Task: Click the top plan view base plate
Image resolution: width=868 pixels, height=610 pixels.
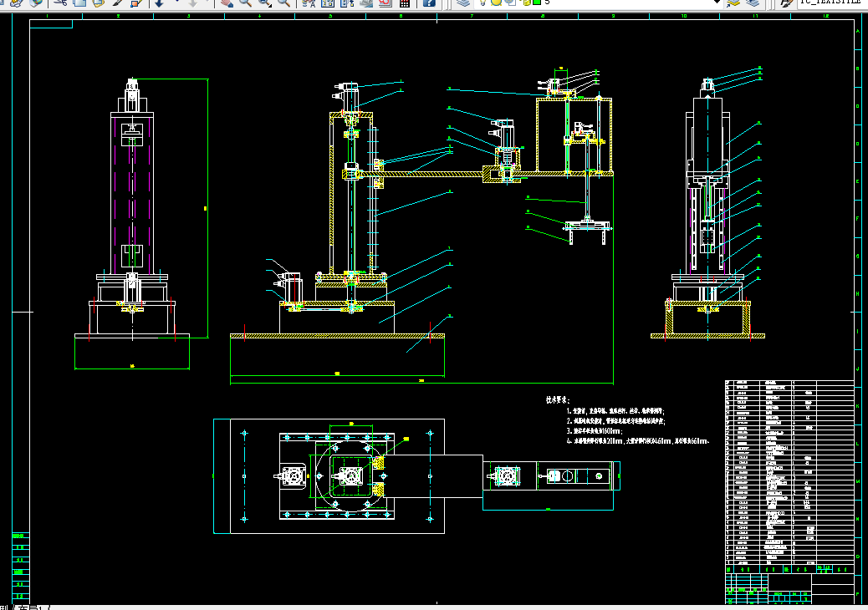Action: click(337, 476)
